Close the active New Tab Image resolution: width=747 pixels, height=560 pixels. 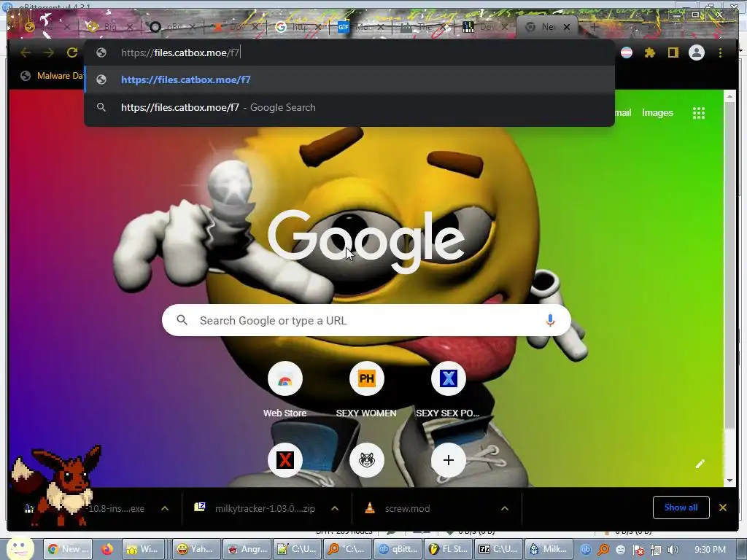567,27
